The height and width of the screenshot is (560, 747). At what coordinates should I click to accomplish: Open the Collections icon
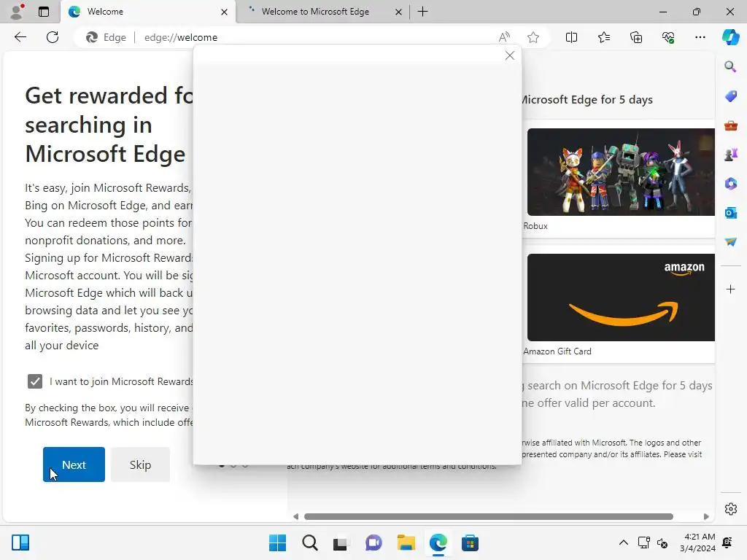pyautogui.click(x=636, y=37)
